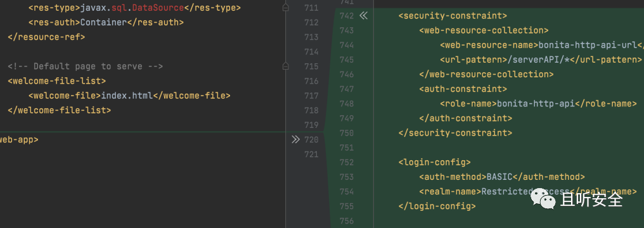Click the closing resource-ref tag
Viewport: 644px width, 228px height.
[x=46, y=37]
